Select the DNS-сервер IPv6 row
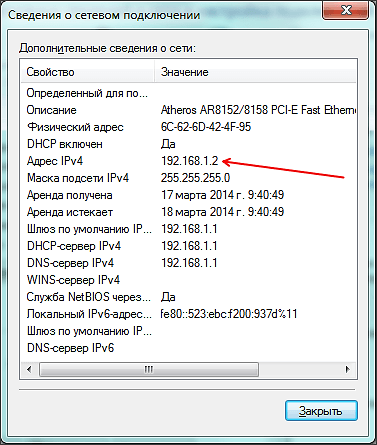This screenshot has width=377, height=445. pyautogui.click(x=189, y=348)
